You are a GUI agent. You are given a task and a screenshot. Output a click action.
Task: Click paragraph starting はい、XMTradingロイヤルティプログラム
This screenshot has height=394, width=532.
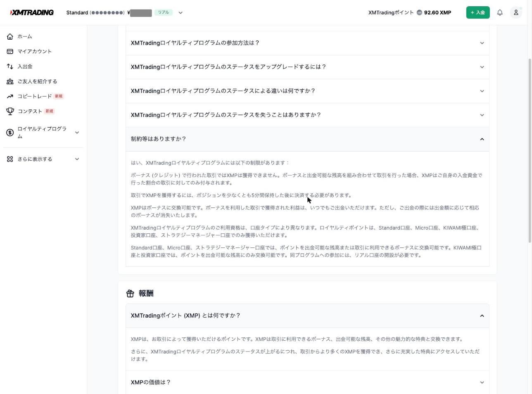point(210,163)
